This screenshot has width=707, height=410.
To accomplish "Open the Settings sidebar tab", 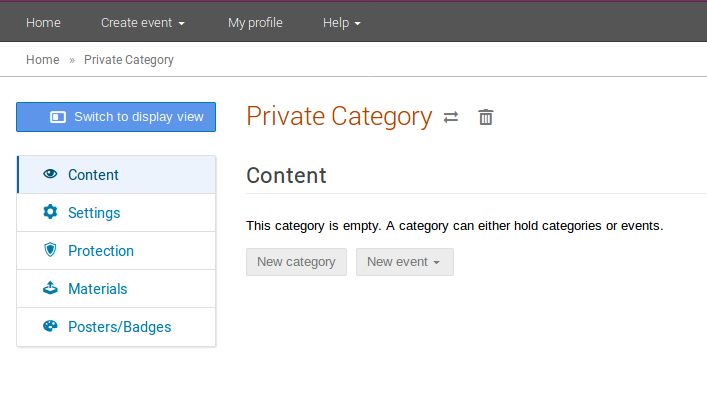I will (x=116, y=213).
